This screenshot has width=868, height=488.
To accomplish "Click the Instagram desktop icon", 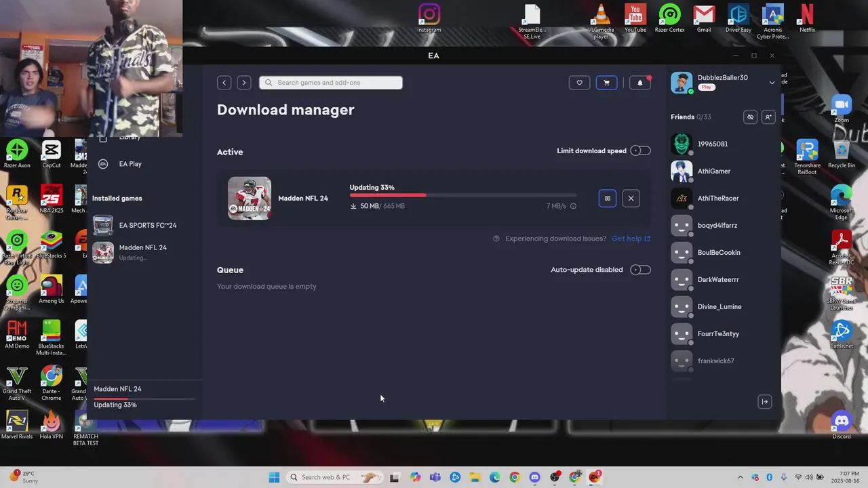I will pyautogui.click(x=429, y=18).
